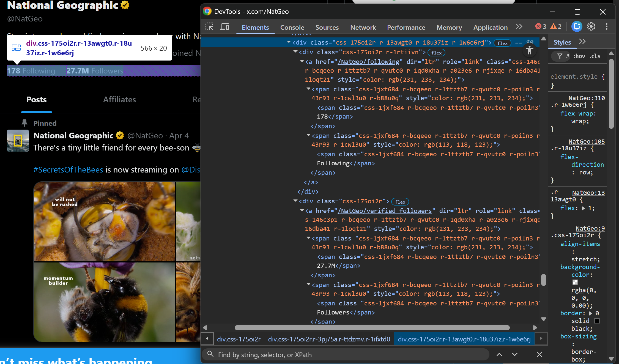This screenshot has width=619, height=364.
Task: Toggle device toolbar emulation icon
Action: (x=225, y=27)
